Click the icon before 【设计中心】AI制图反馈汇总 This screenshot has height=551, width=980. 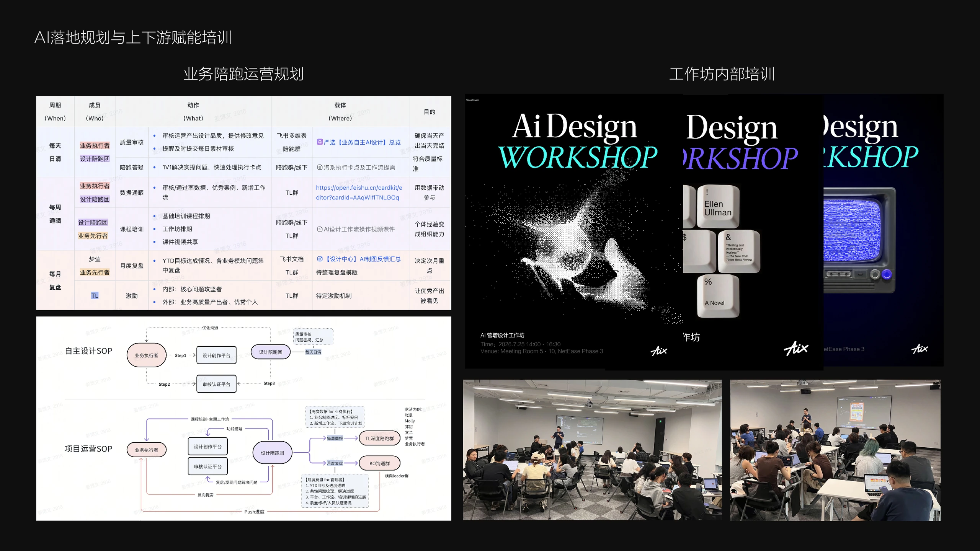click(320, 259)
